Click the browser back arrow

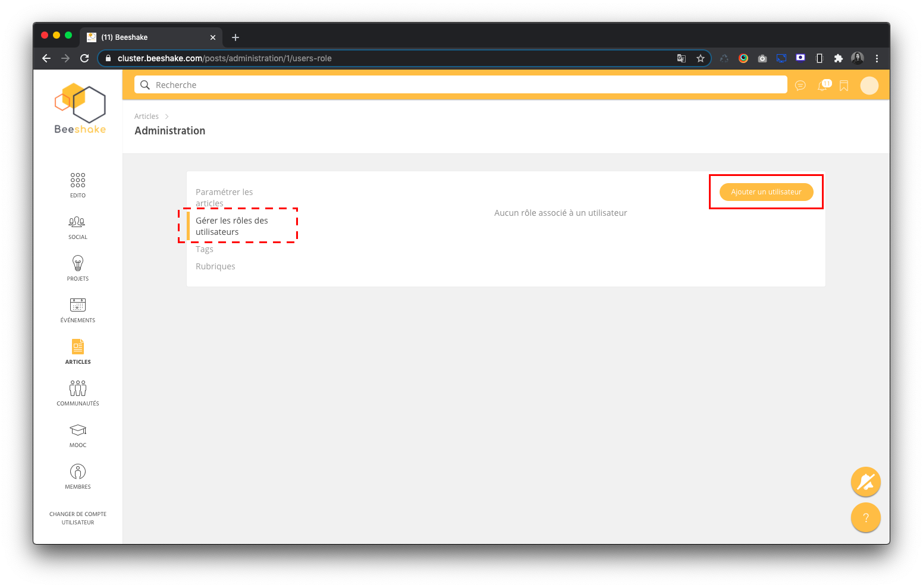[x=46, y=58]
